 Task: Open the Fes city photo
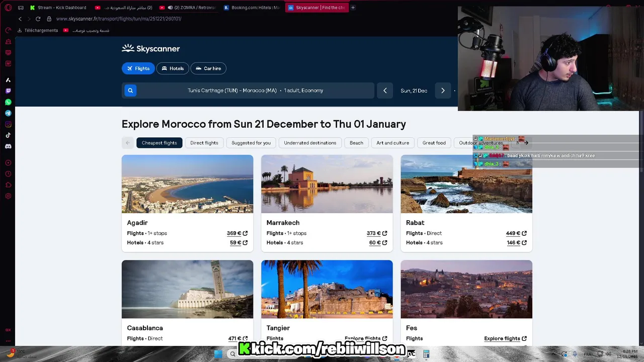click(x=466, y=289)
